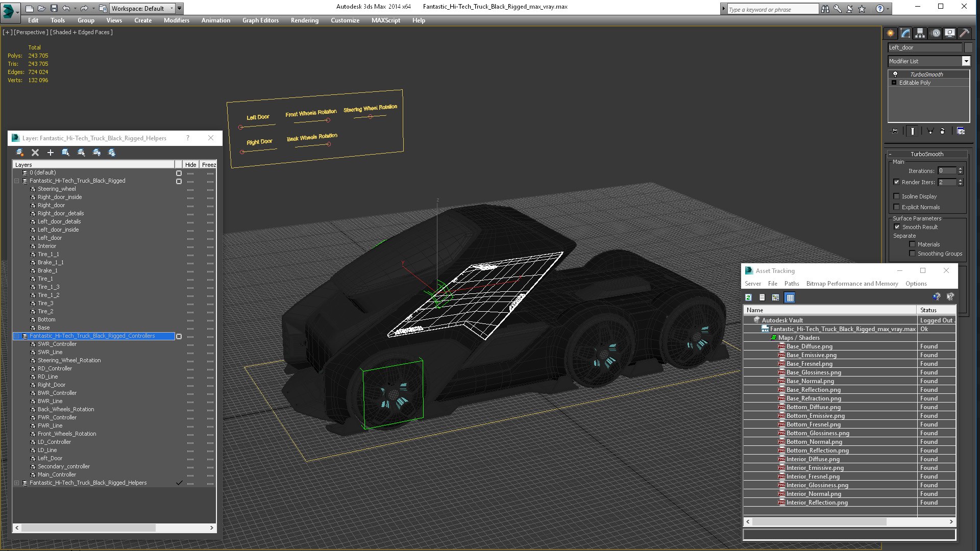Click the table view icon in Asset Tracking
The width and height of the screenshot is (980, 551).
[x=790, y=297]
